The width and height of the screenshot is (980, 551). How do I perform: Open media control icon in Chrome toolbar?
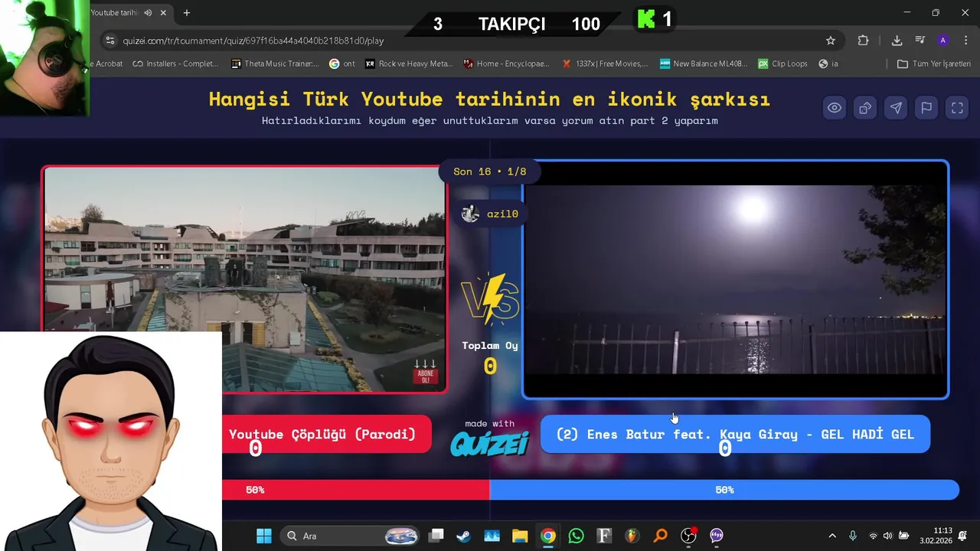(x=920, y=41)
